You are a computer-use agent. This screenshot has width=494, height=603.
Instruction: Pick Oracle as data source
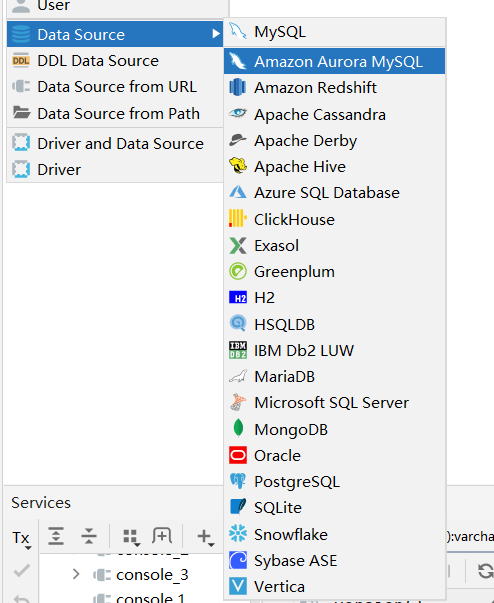pos(334,455)
